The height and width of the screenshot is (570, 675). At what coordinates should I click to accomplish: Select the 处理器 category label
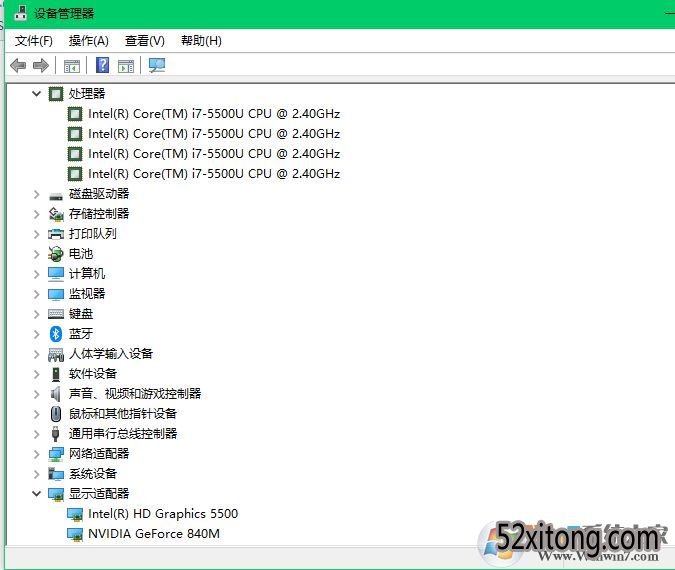(x=87, y=93)
